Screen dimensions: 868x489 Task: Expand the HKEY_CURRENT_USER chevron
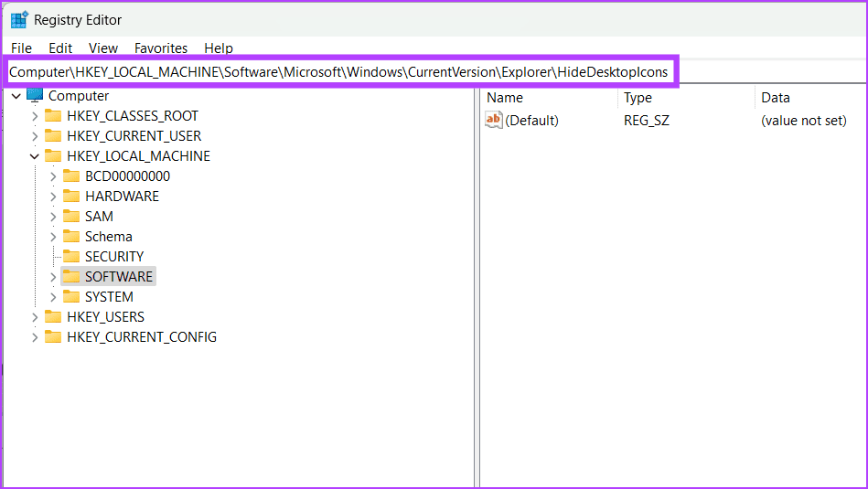[x=35, y=136]
